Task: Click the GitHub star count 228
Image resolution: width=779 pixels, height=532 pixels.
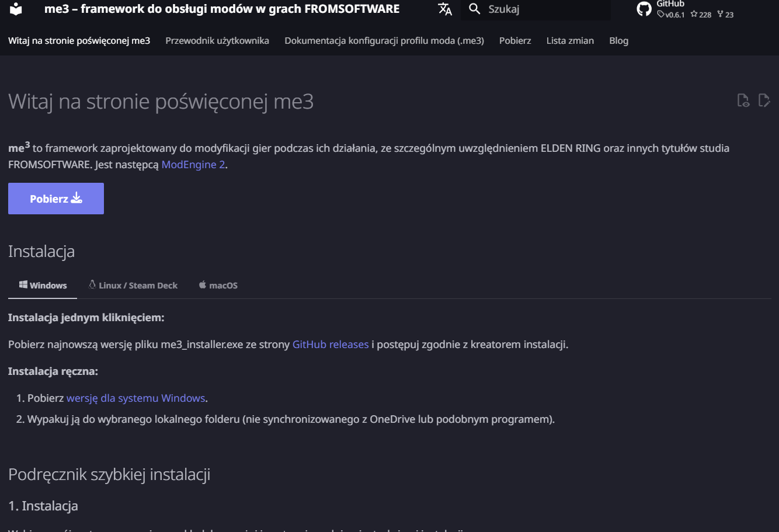Action: point(701,15)
